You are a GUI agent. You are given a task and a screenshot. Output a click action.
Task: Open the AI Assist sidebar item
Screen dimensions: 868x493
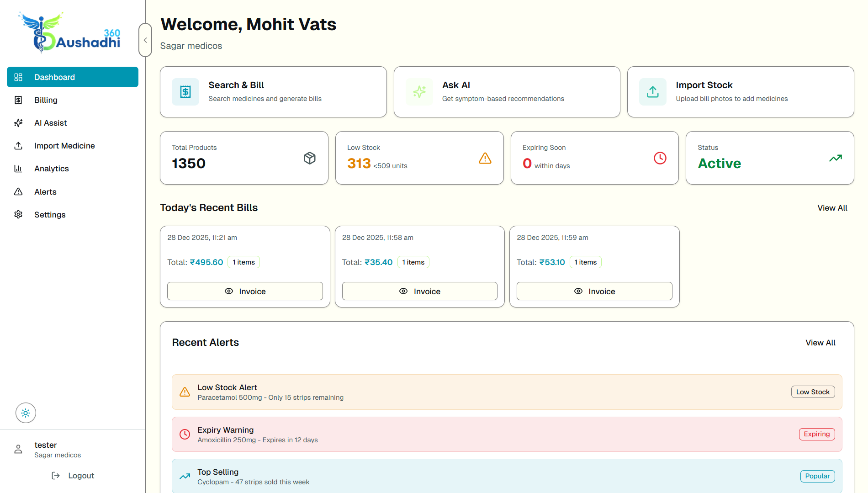click(50, 123)
